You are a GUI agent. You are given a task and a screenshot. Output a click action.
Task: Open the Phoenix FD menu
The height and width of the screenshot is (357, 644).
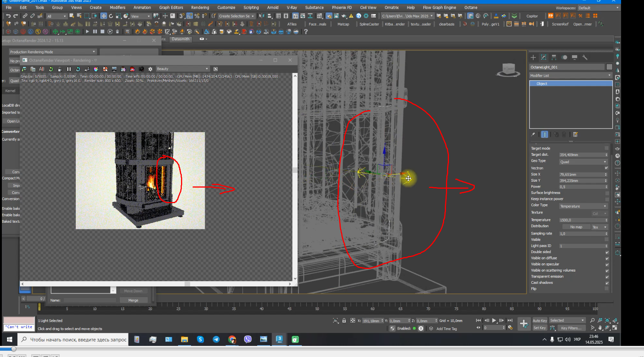click(342, 7)
